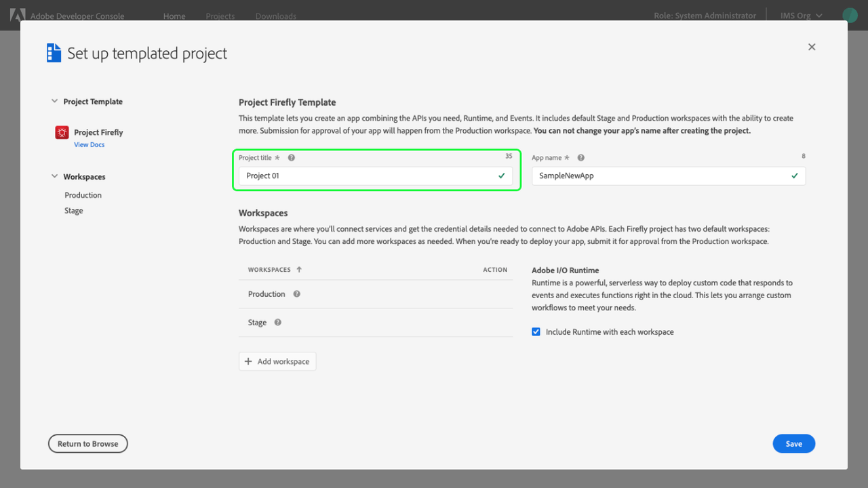Show info icon for Stage workspace
This screenshot has width=868, height=488.
pyautogui.click(x=277, y=323)
